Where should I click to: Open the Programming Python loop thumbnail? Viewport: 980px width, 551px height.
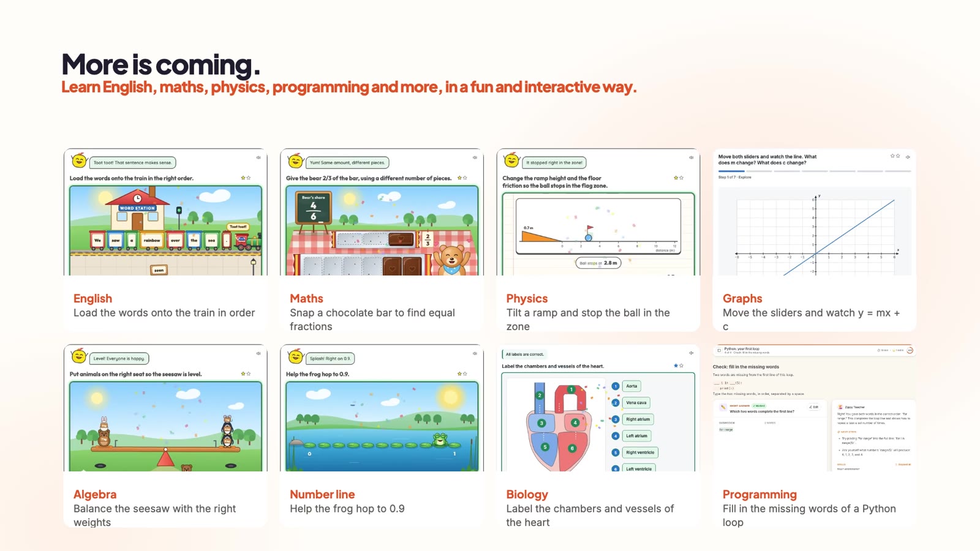click(815, 408)
